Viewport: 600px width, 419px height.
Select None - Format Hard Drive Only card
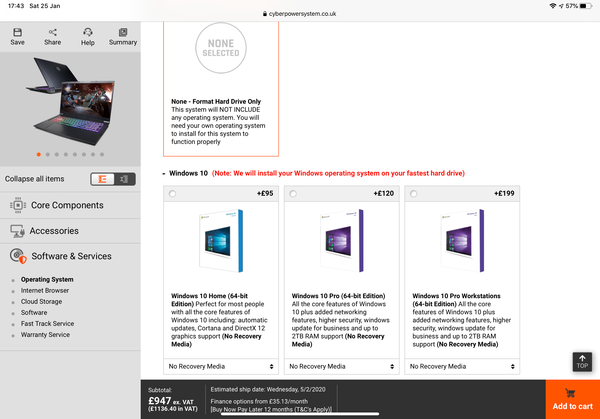point(221,89)
